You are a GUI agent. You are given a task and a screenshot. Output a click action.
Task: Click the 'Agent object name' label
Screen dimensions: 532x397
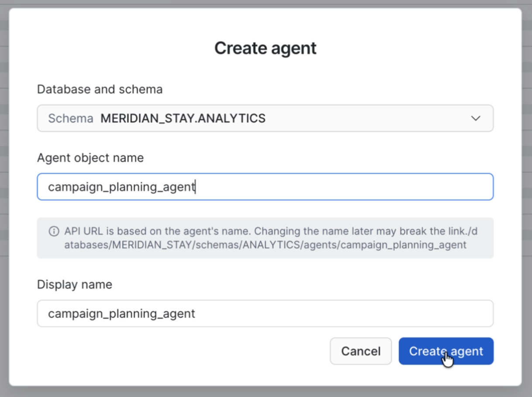(90, 158)
